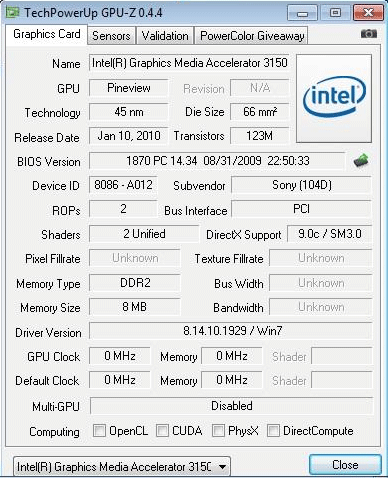Click the Driver Version field 8.14.10.1929 / Win7

pos(231,331)
